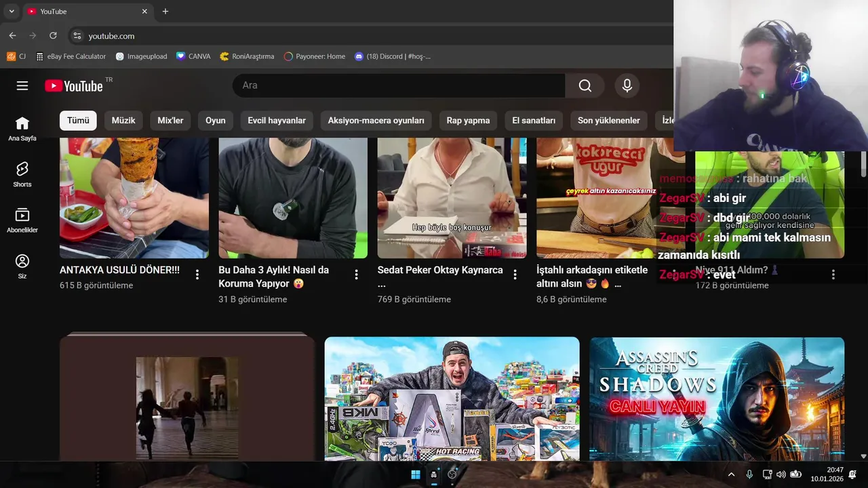Open Shorts in sidebar
868x488 pixels.
click(22, 174)
